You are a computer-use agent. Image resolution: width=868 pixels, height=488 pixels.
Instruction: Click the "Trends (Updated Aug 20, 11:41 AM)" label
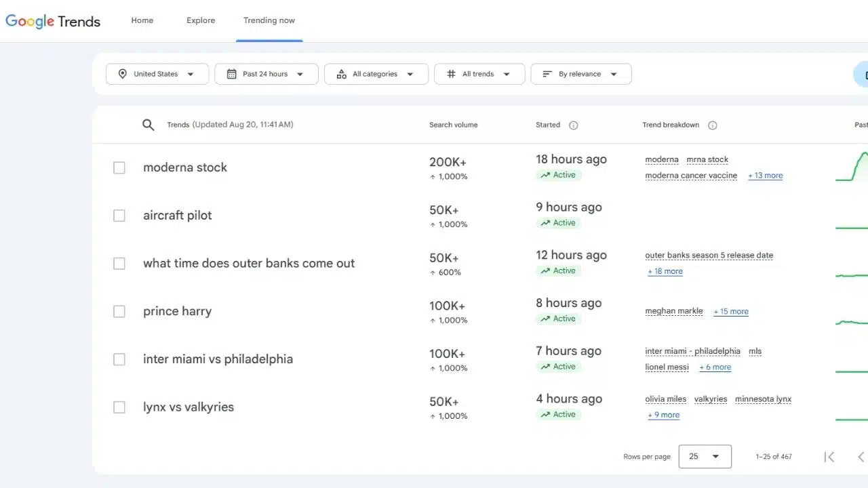(x=231, y=125)
